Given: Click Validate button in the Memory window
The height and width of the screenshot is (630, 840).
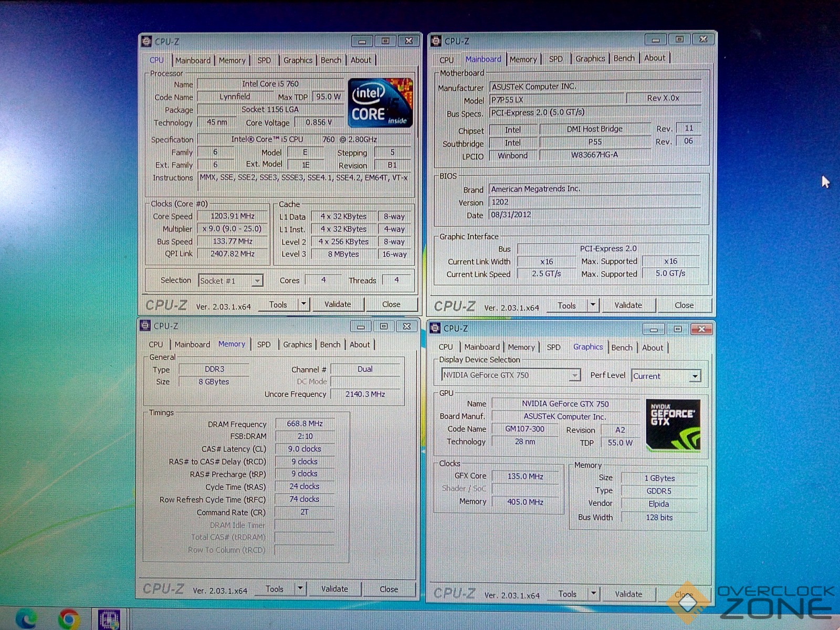Looking at the screenshot, I should 334,589.
